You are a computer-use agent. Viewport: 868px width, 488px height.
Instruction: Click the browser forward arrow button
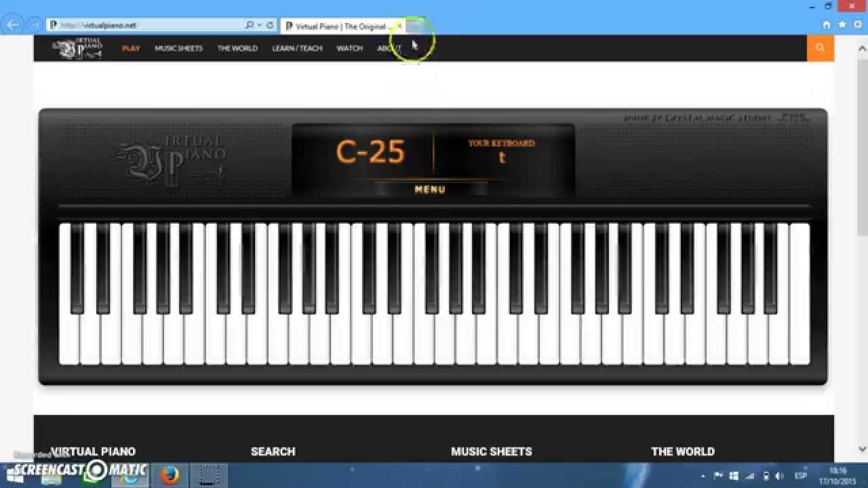pos(35,25)
